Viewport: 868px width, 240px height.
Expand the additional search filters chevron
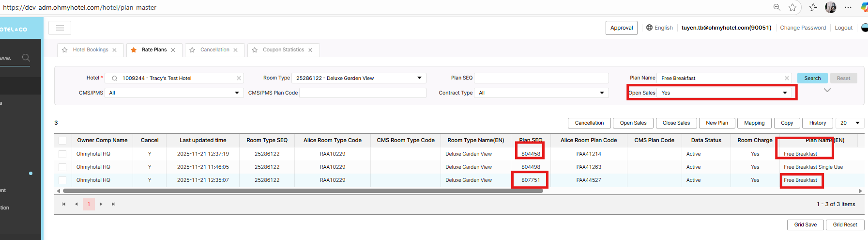[x=827, y=90]
